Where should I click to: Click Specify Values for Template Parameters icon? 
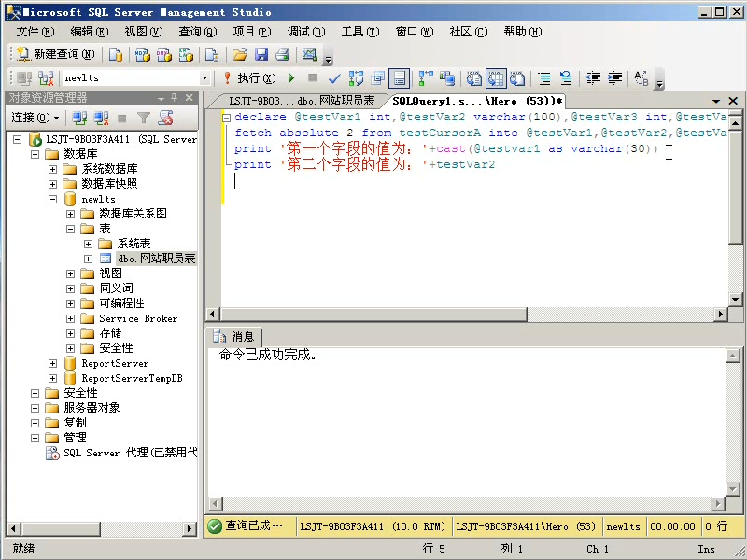pyautogui.click(x=641, y=78)
